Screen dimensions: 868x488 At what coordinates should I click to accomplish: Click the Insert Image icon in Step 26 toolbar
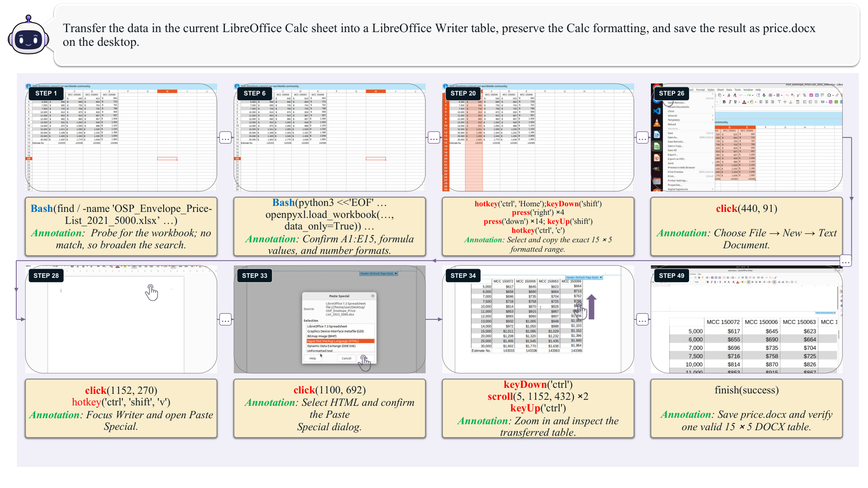coord(811,95)
